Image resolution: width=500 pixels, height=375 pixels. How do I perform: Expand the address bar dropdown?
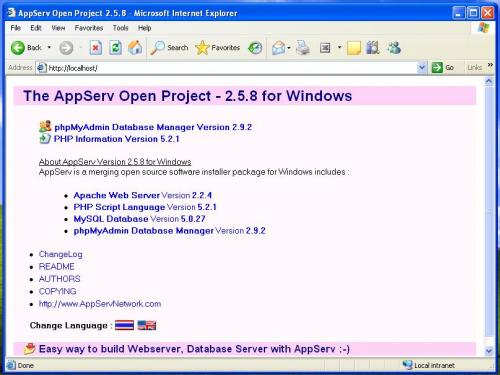[422, 68]
